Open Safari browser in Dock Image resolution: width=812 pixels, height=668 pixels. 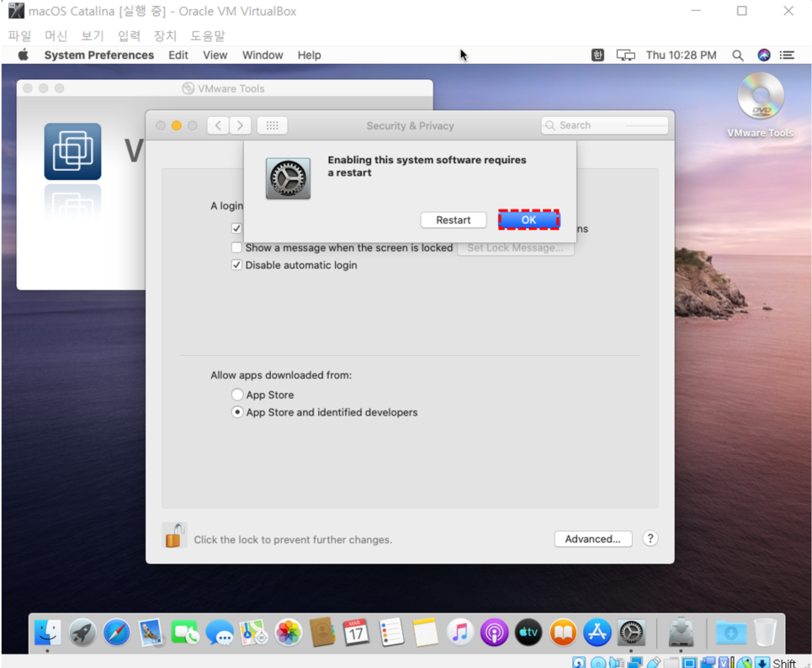click(116, 633)
